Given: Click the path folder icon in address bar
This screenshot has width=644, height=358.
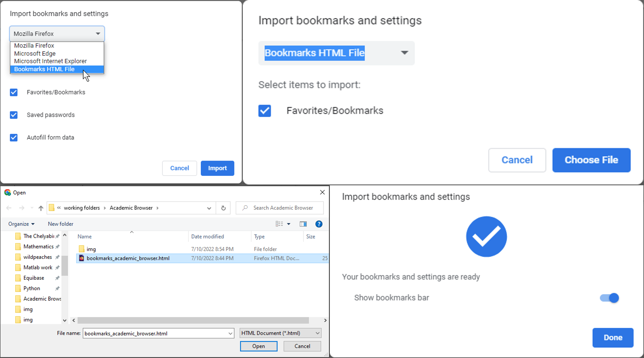Looking at the screenshot, I should (x=52, y=208).
